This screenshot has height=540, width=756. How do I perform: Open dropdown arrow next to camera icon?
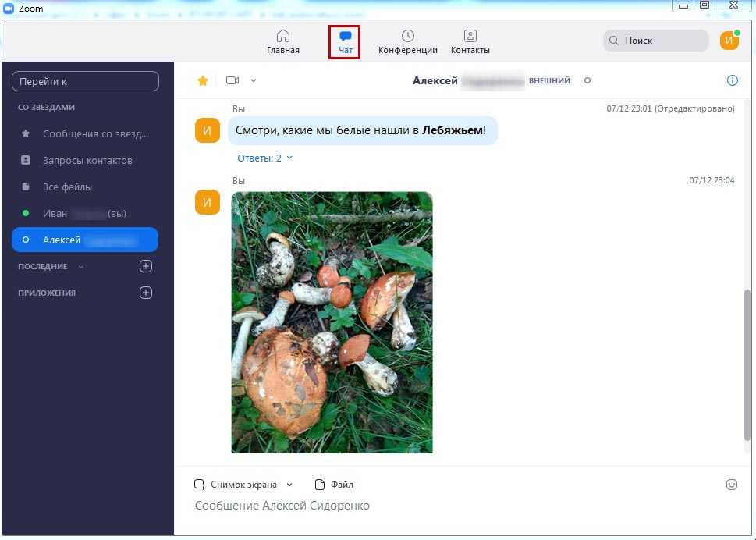(x=254, y=80)
